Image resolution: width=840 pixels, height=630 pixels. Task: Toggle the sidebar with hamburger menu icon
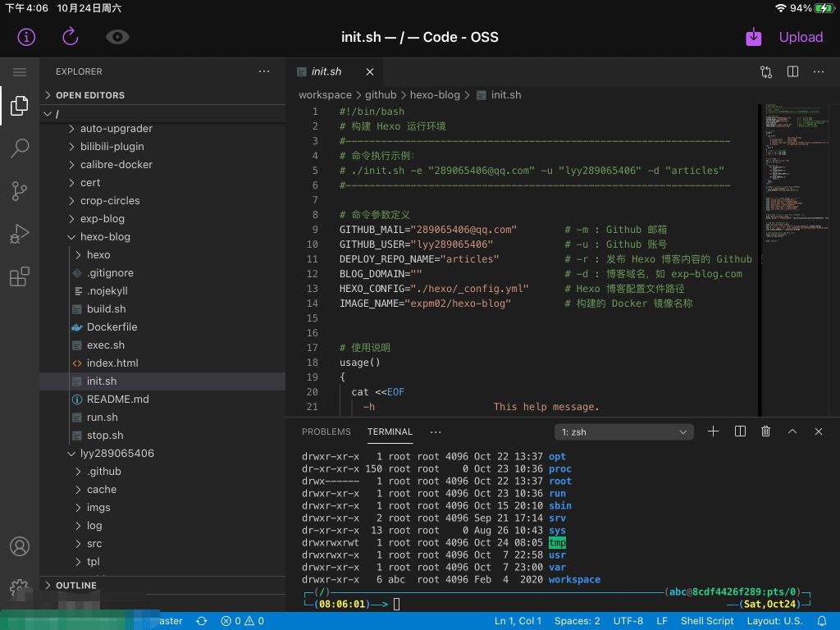click(x=20, y=72)
